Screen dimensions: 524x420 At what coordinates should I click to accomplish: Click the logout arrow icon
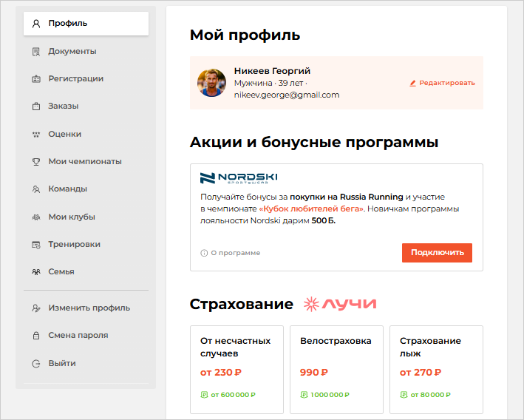35,364
